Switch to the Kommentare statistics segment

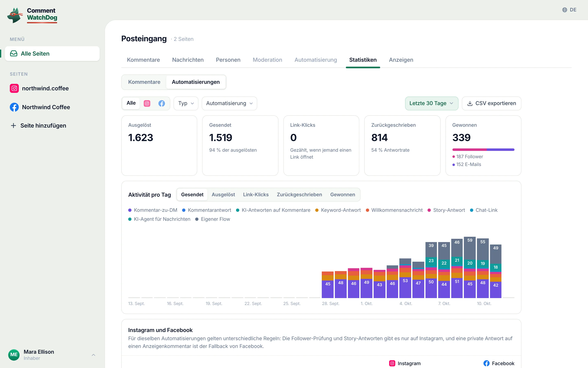144,82
